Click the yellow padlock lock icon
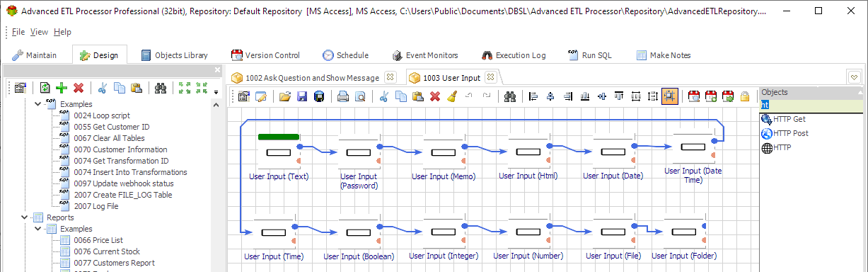868x272 pixels. point(745,97)
